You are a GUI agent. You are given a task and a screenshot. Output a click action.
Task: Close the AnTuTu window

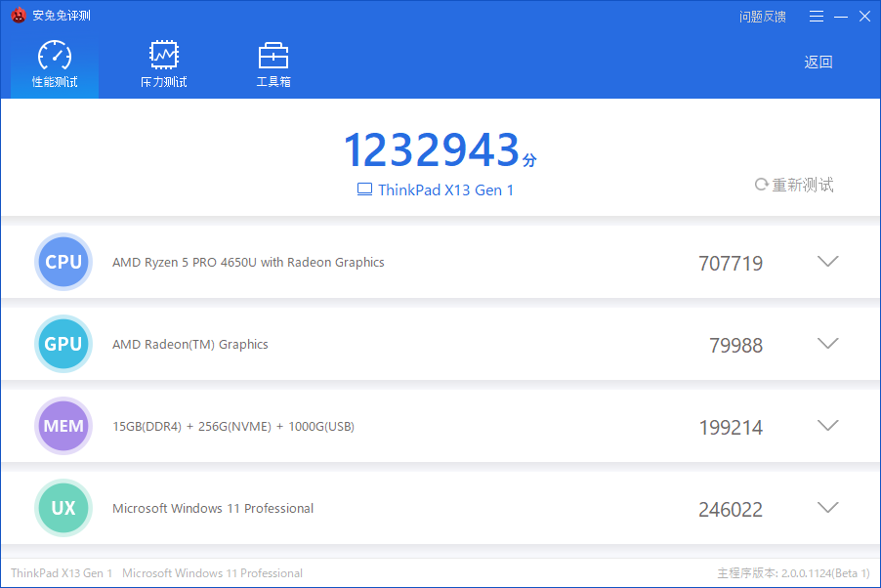click(x=864, y=17)
